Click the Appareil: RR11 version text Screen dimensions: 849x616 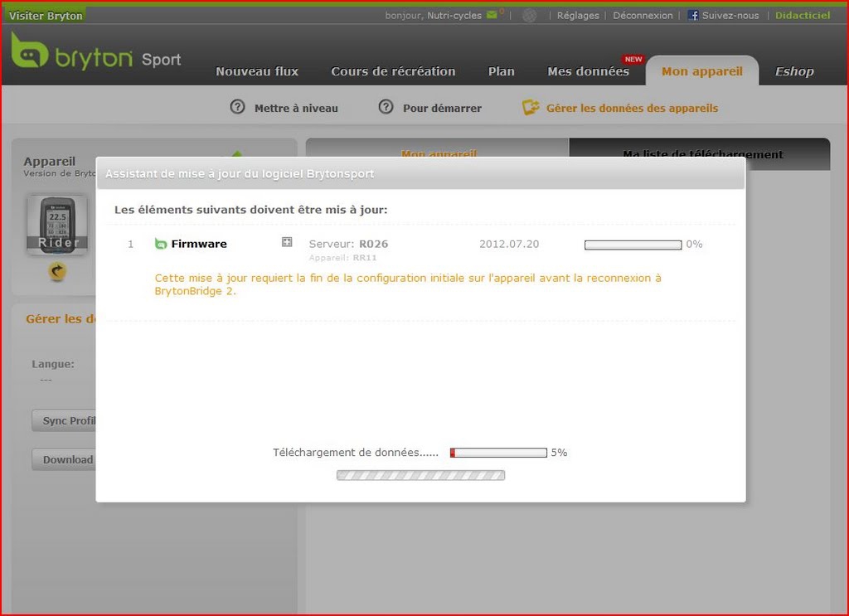pyautogui.click(x=342, y=258)
